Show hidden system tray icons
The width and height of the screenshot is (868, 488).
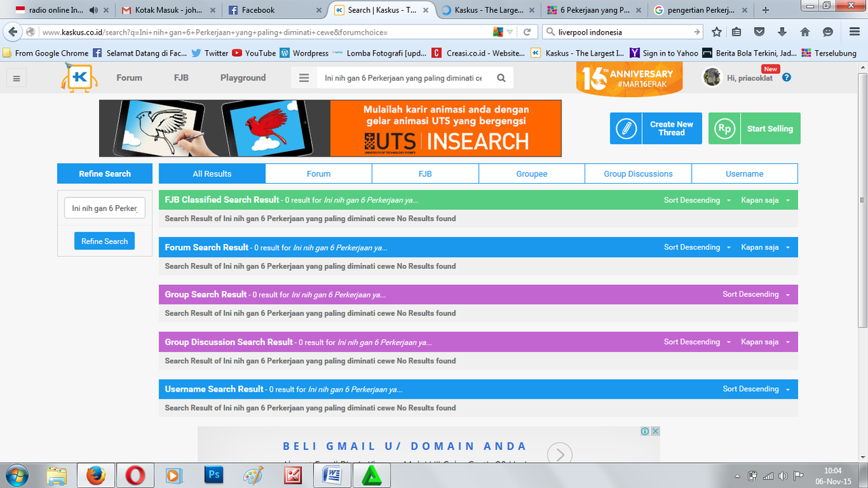[x=737, y=476]
